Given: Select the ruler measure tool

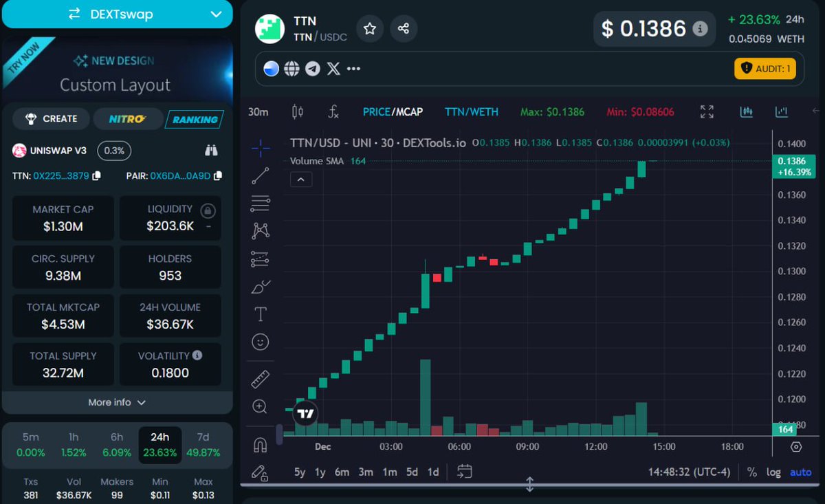Looking at the screenshot, I should pyautogui.click(x=260, y=378).
